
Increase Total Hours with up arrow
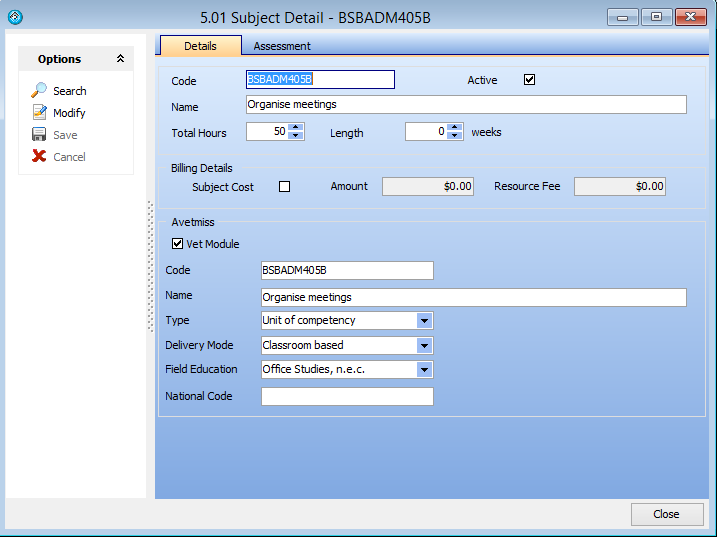(x=295, y=127)
